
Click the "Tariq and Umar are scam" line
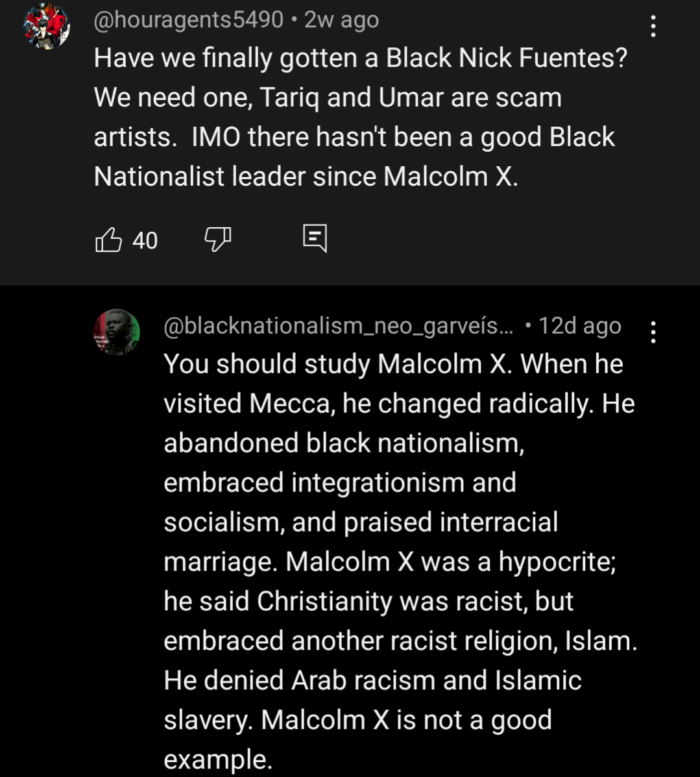click(x=328, y=98)
